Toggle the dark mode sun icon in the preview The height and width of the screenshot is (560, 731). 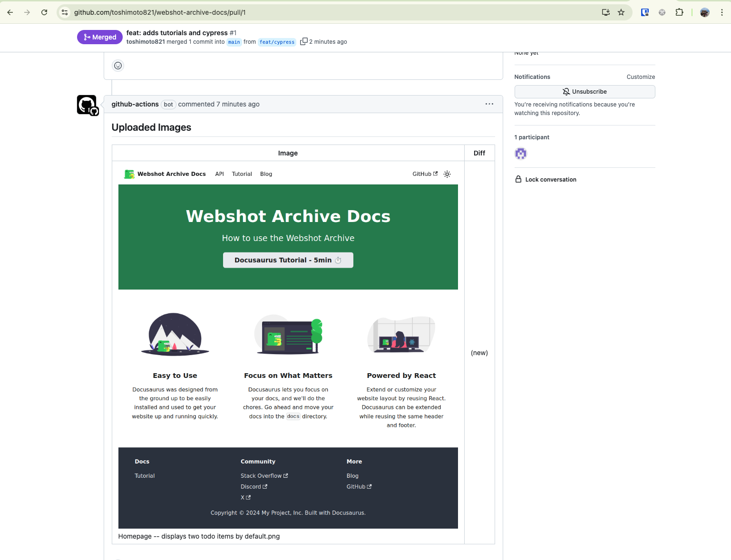(447, 174)
